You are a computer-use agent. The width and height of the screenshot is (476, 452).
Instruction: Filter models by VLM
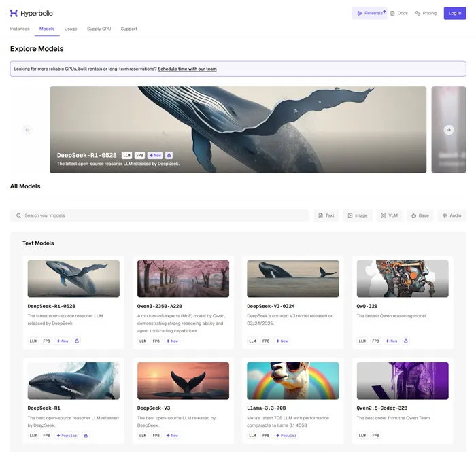click(x=390, y=215)
